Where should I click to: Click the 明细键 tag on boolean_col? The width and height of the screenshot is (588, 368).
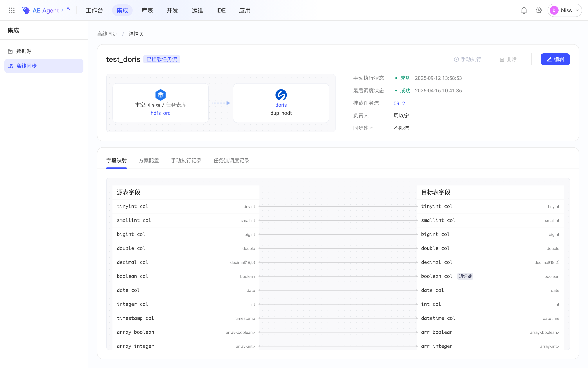click(x=465, y=276)
